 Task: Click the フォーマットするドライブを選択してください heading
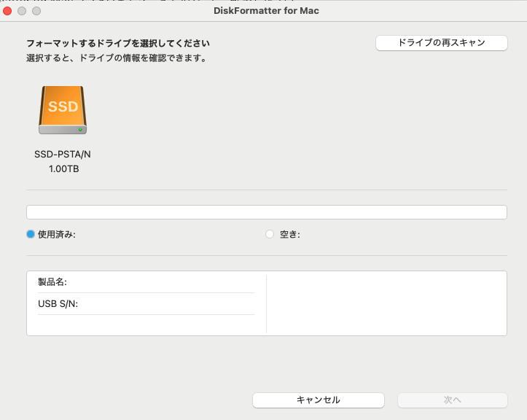coord(118,44)
